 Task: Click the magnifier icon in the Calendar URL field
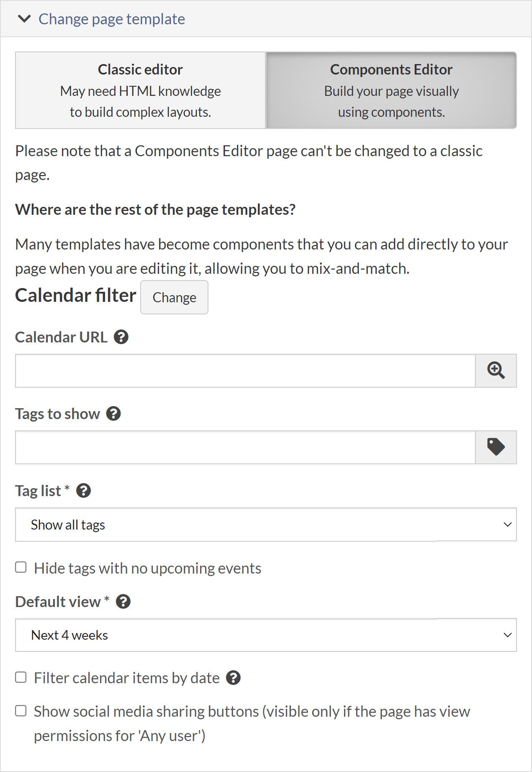[x=496, y=371]
